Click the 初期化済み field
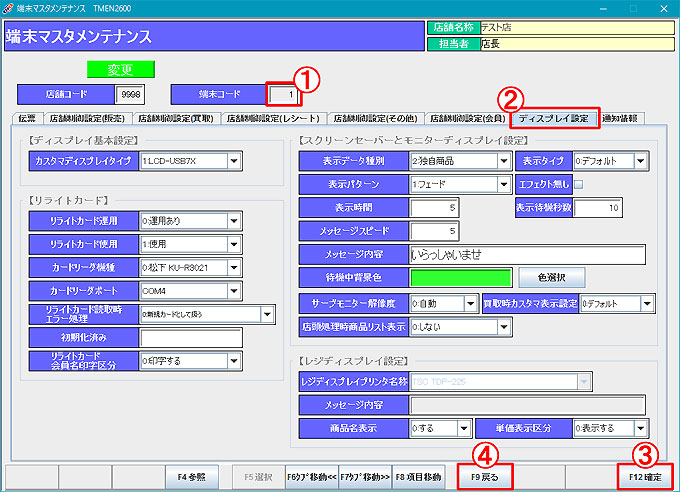The width and height of the screenshot is (680, 492). pos(191,338)
